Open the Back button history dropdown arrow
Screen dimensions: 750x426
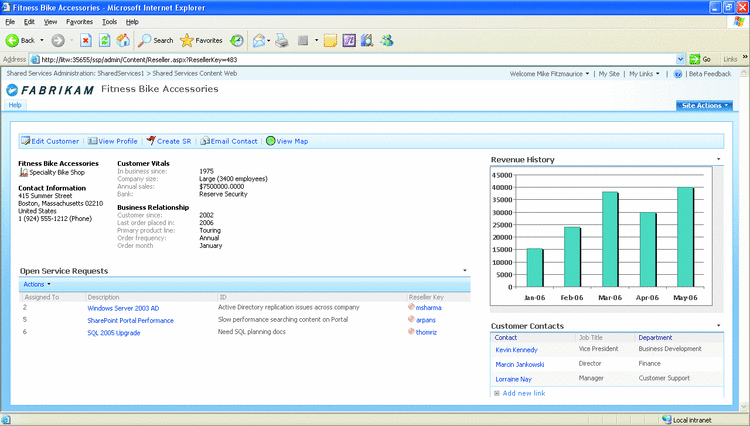pyautogui.click(x=42, y=41)
